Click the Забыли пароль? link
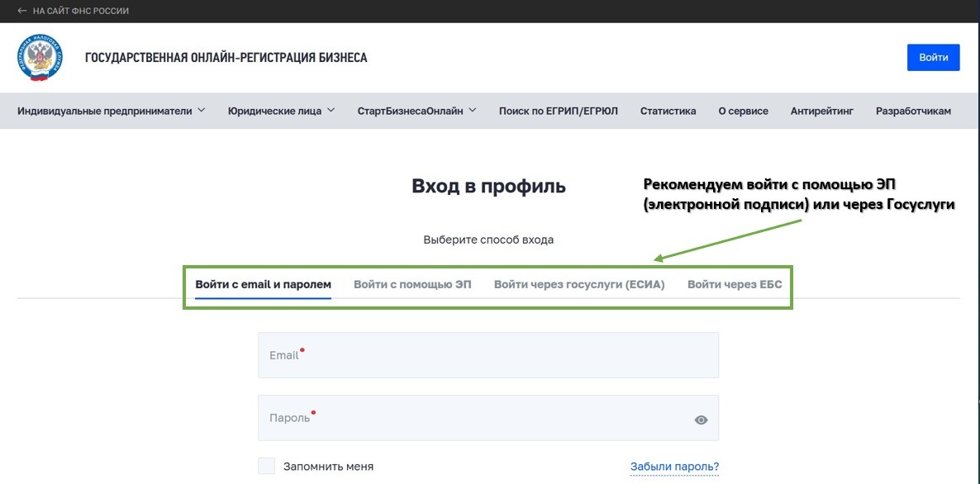The height and width of the screenshot is (484, 980). 674,467
